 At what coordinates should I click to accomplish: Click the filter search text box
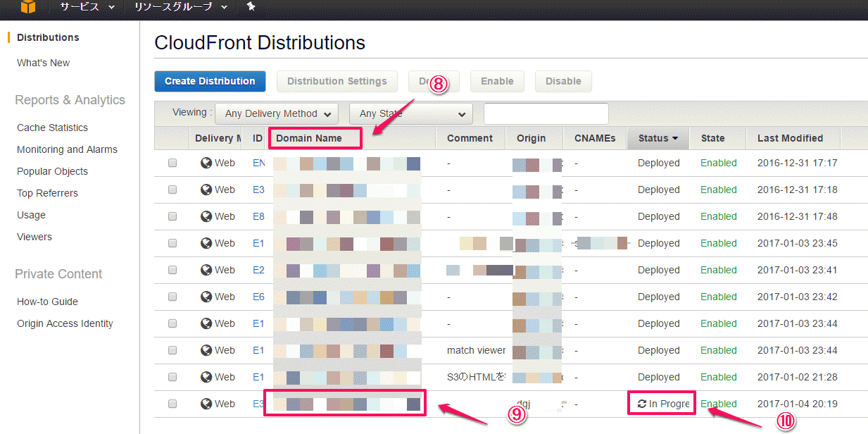pyautogui.click(x=546, y=113)
